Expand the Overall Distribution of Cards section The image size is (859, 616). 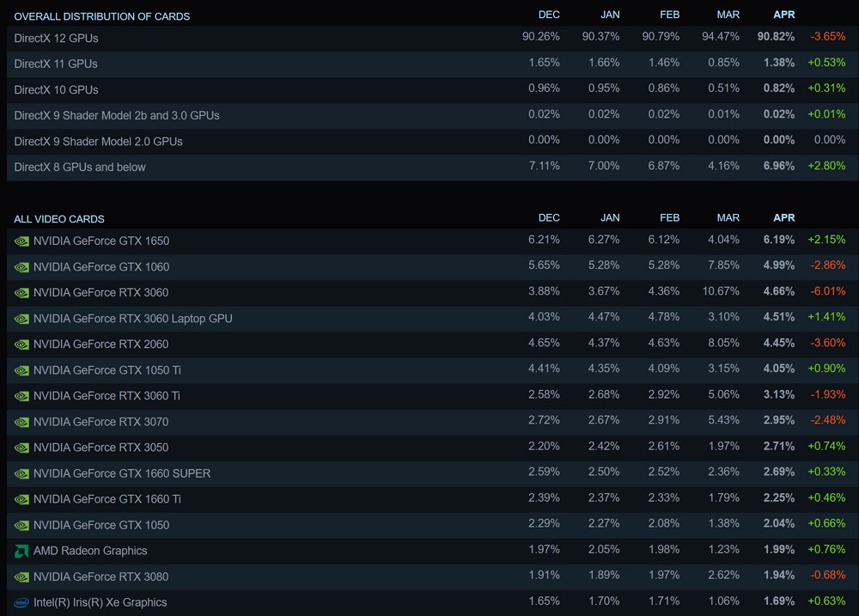coord(102,16)
